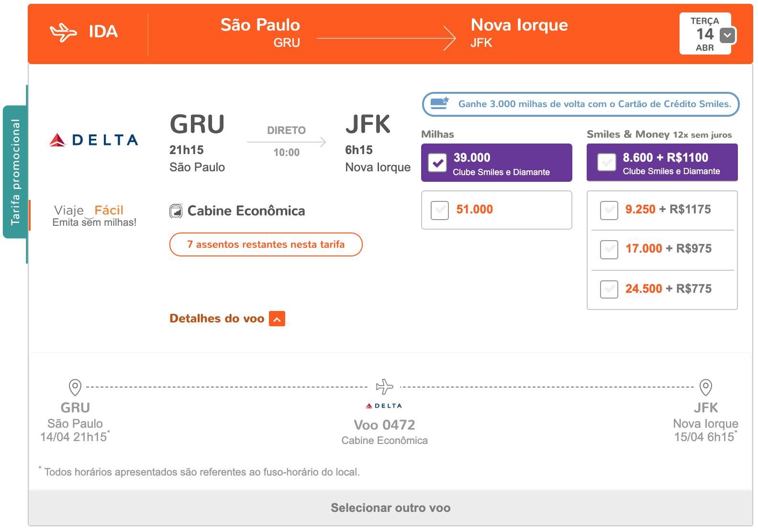Click the airplane icon on route line

[x=384, y=386]
